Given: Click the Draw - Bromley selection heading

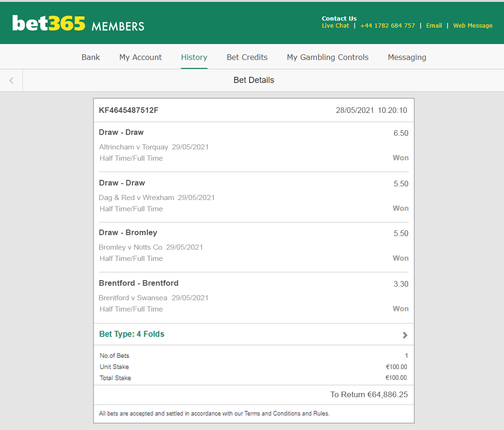Looking at the screenshot, I should [x=128, y=232].
